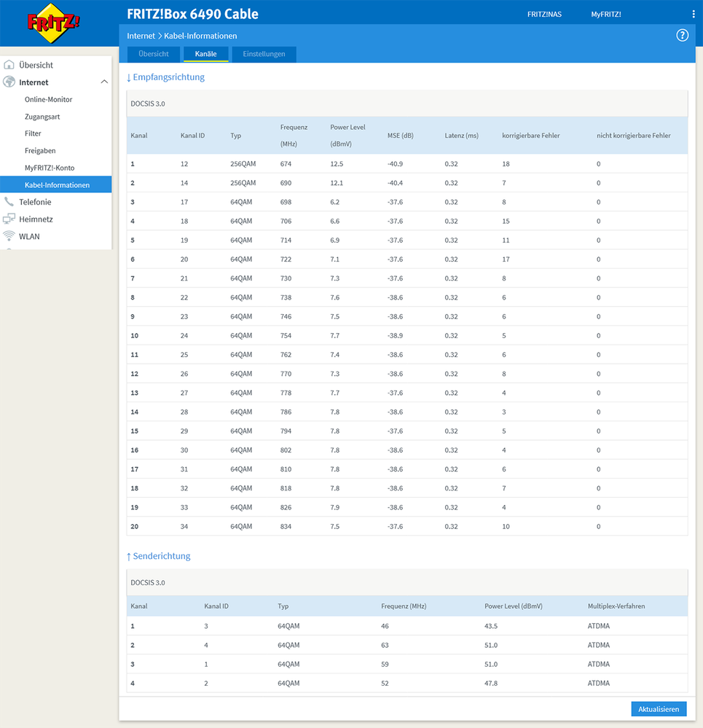Open Online-Monitor in the sidebar
Viewport: 703px width, 728px height.
click(x=48, y=99)
